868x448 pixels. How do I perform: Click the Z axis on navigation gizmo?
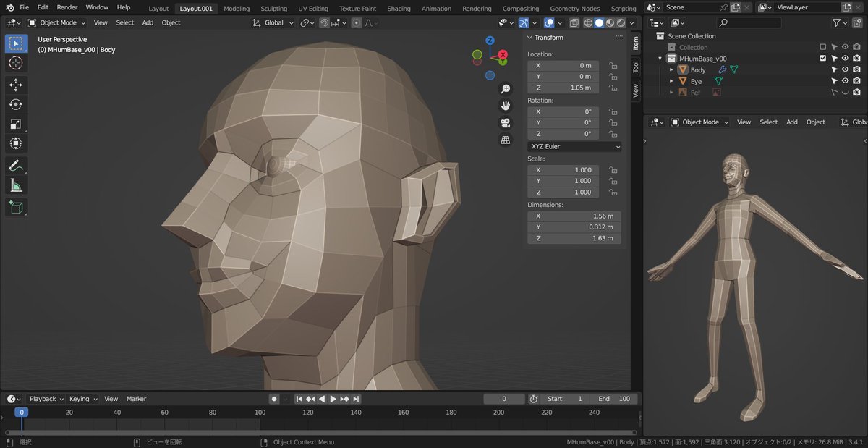(x=490, y=41)
